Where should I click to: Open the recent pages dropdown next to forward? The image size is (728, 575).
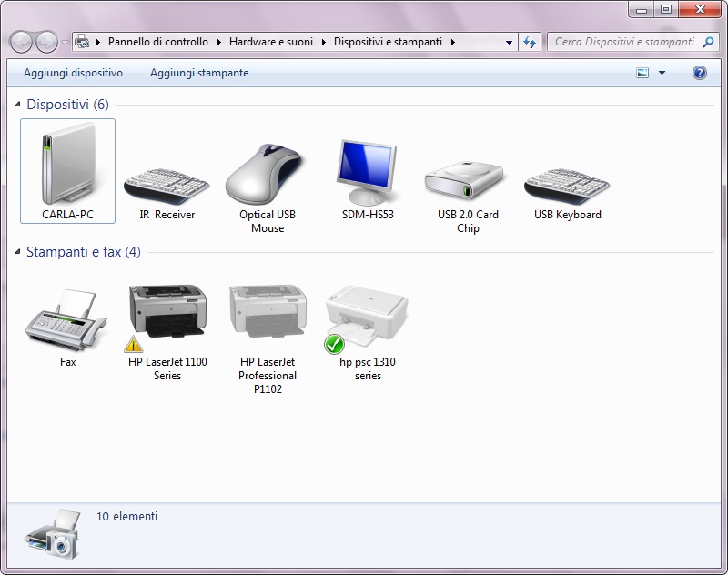pos(65,42)
